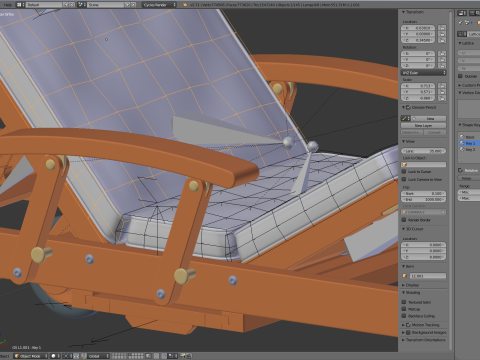Toggle the Render Border checkbox
This screenshot has width=480, height=360.
tap(404, 220)
